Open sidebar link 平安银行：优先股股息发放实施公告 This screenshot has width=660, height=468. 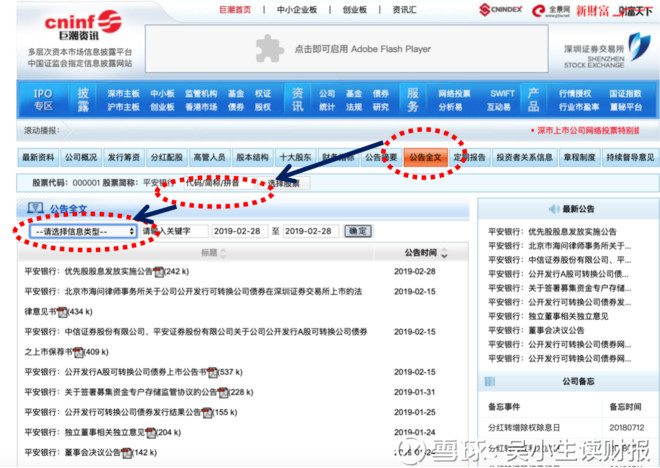tap(552, 231)
